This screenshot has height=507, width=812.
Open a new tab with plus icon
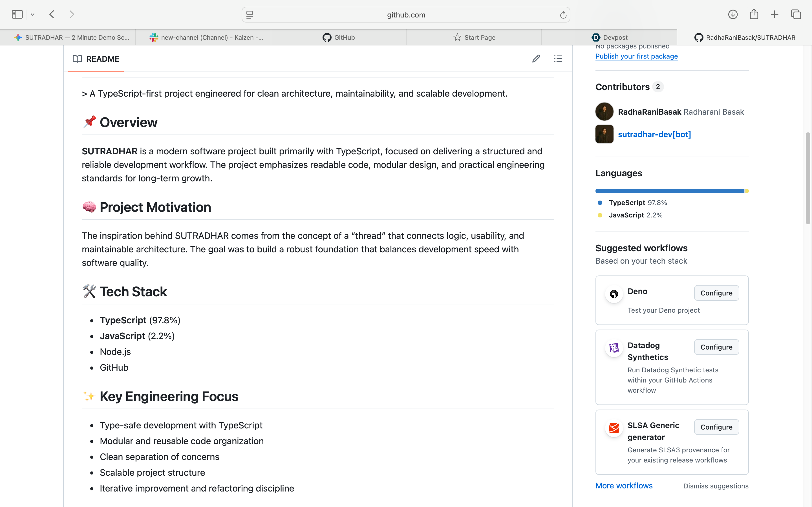click(775, 14)
